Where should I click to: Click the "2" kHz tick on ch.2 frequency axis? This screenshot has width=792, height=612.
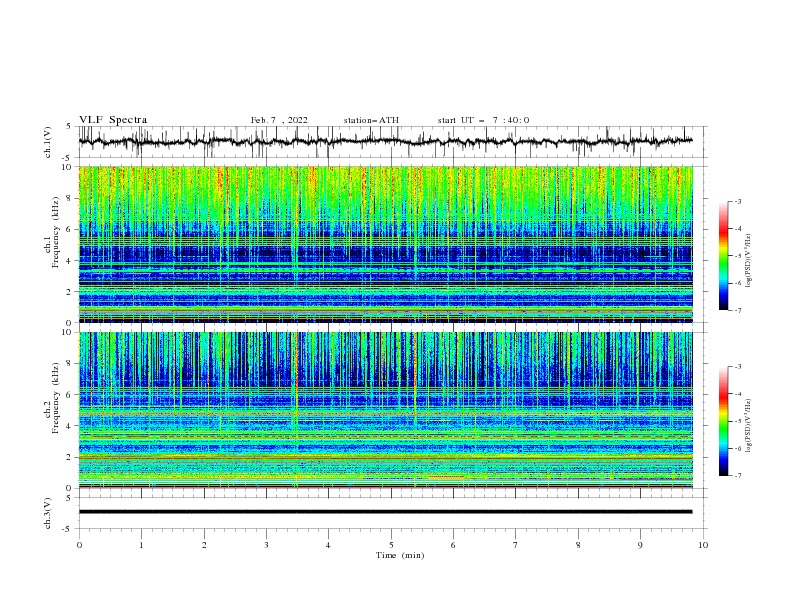click(70, 457)
